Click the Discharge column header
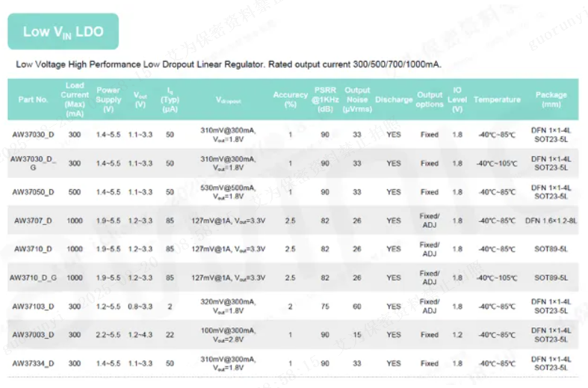 394,99
